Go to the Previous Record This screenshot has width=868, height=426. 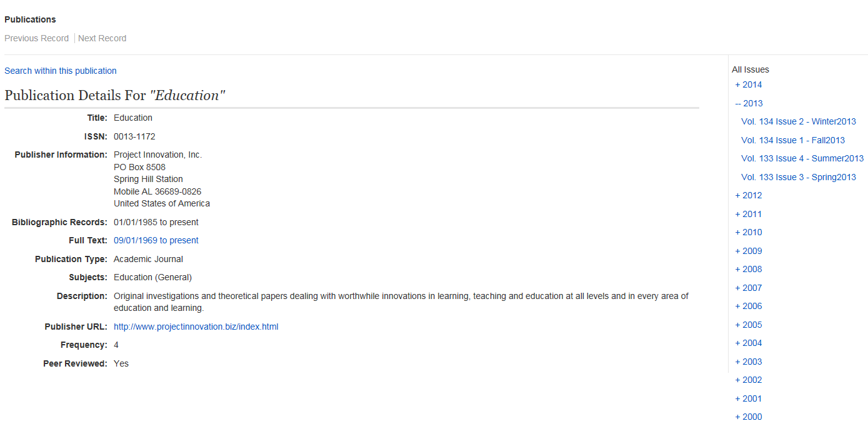[x=36, y=39]
